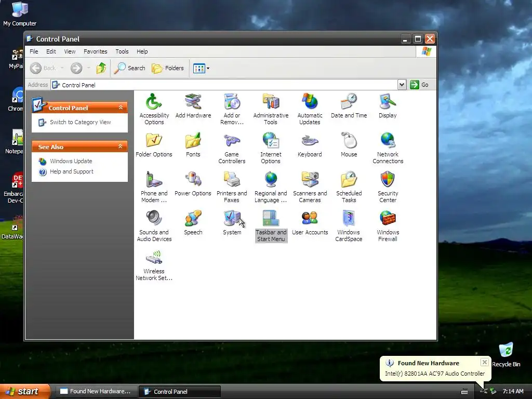Select the My Computer desktop icon
Image resolution: width=532 pixels, height=399 pixels.
point(20,14)
